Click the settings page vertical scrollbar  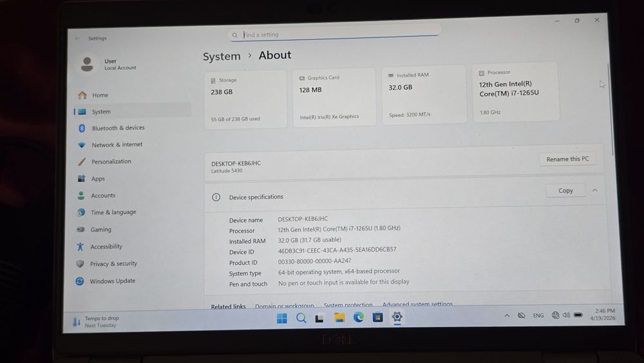[611, 110]
